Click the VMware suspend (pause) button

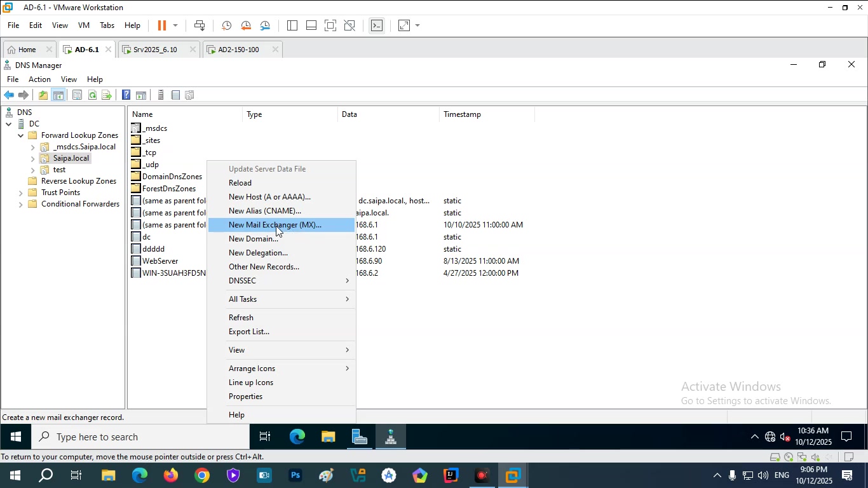pyautogui.click(x=161, y=25)
